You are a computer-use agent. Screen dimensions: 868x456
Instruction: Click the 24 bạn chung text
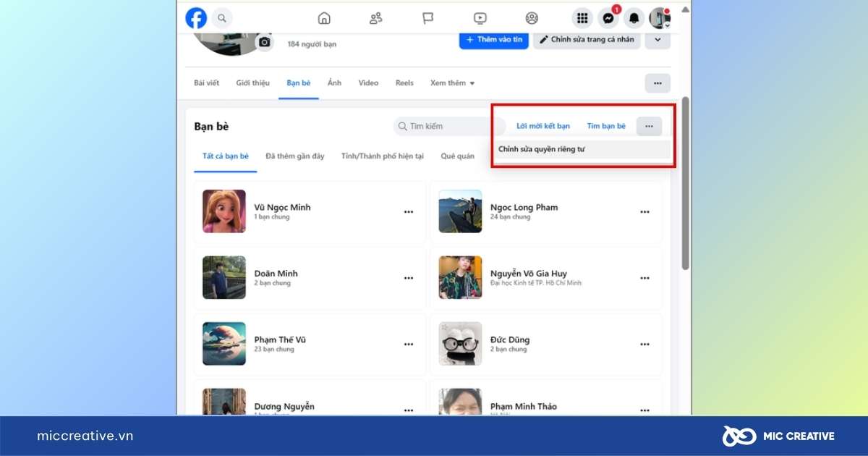click(510, 217)
